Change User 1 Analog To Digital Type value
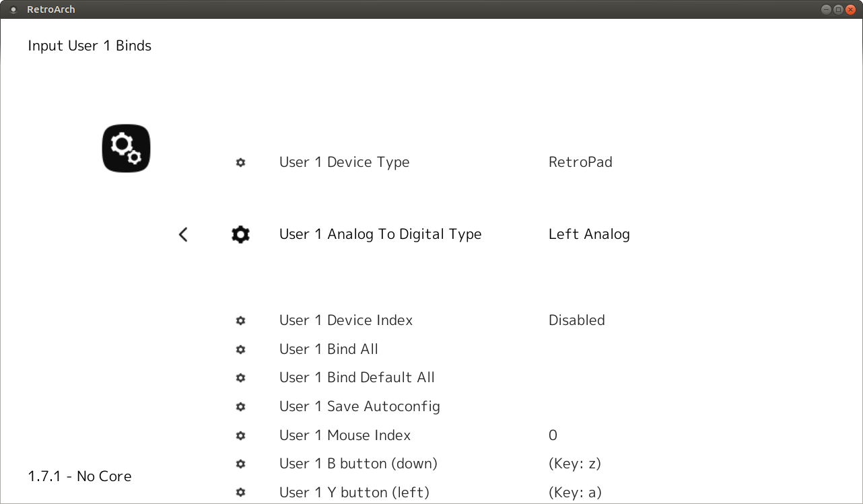863x504 pixels. 589,234
